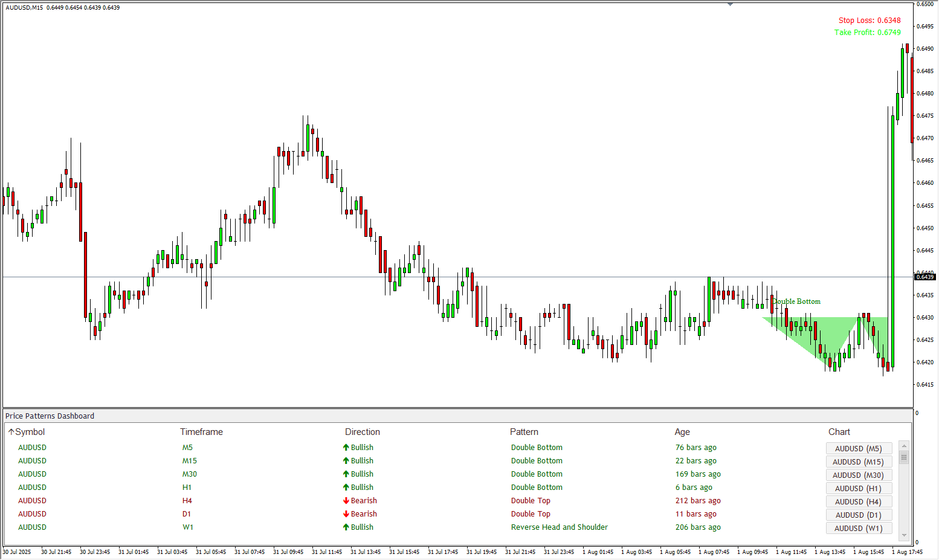
Task: Click the red bearish arrow in D1 row
Action: click(346, 514)
